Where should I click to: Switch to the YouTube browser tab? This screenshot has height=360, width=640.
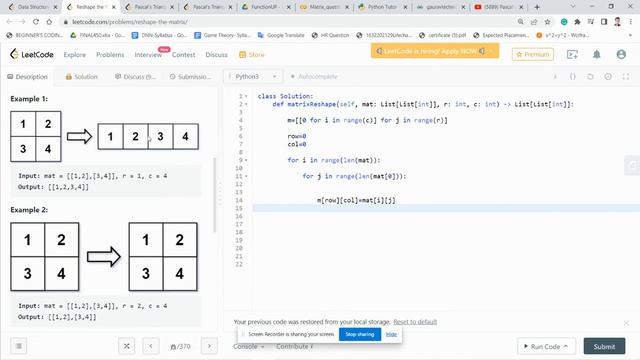(x=499, y=7)
